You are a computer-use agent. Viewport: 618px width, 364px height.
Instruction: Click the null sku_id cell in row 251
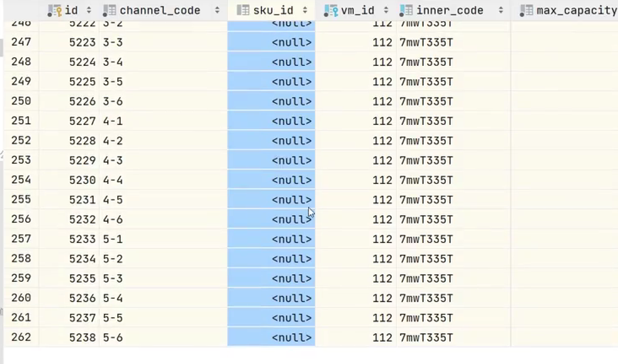(271, 121)
